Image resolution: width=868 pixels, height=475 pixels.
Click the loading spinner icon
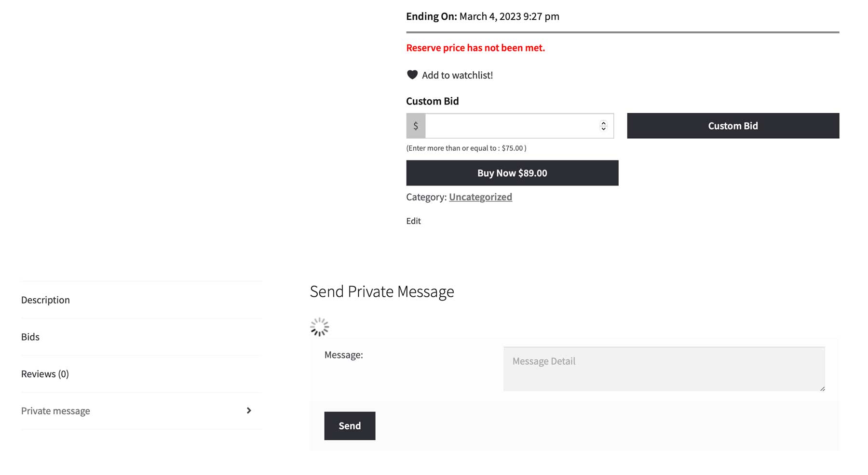pos(319,326)
